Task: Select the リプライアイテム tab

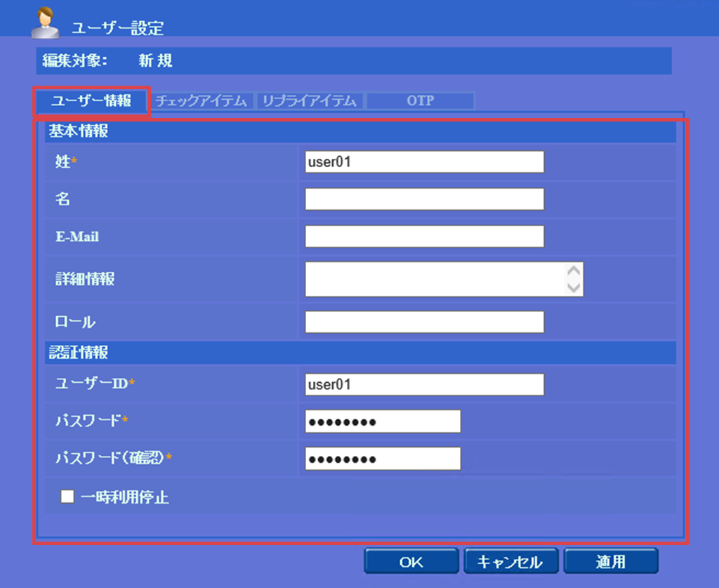Action: 310,101
